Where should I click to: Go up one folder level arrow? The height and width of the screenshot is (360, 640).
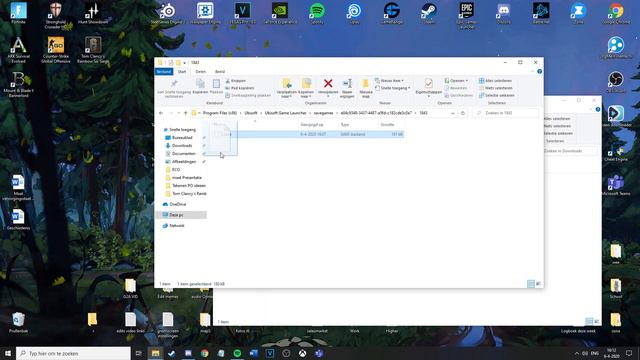(186, 113)
